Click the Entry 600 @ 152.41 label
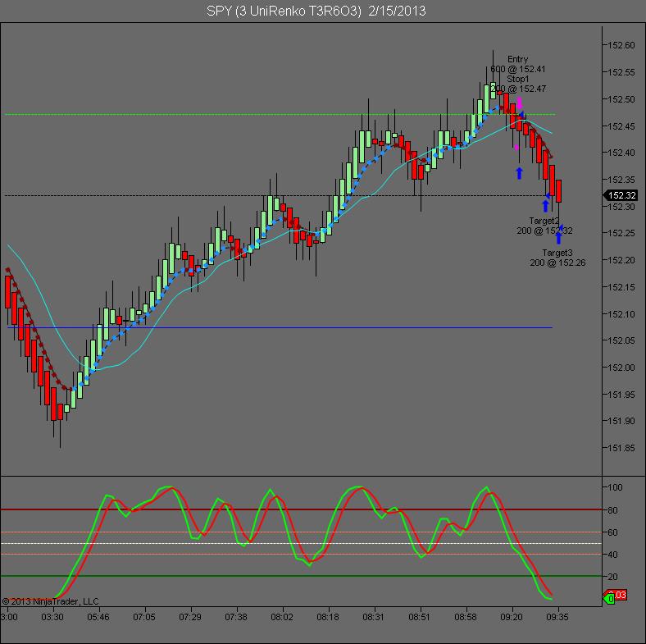 (x=518, y=64)
